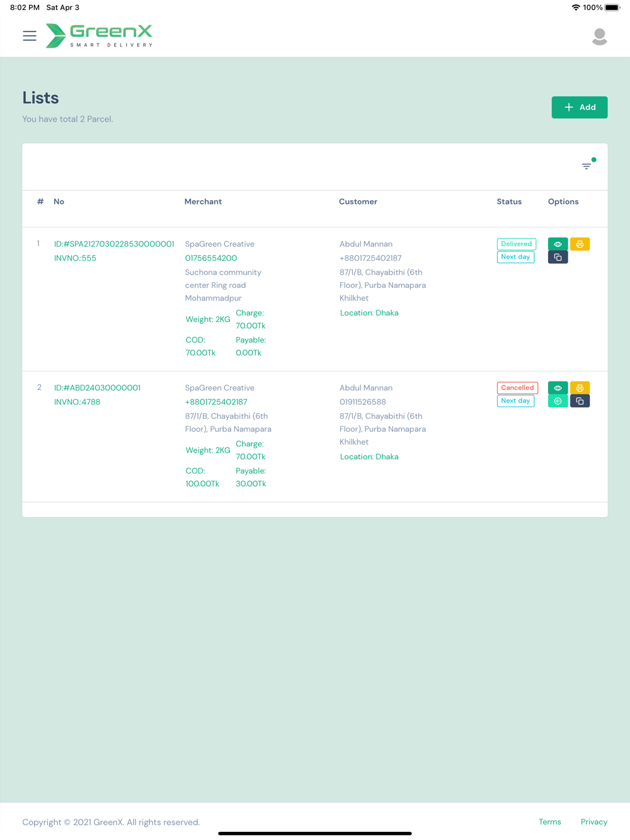Click the No column header
630x840 pixels.
coord(59,201)
